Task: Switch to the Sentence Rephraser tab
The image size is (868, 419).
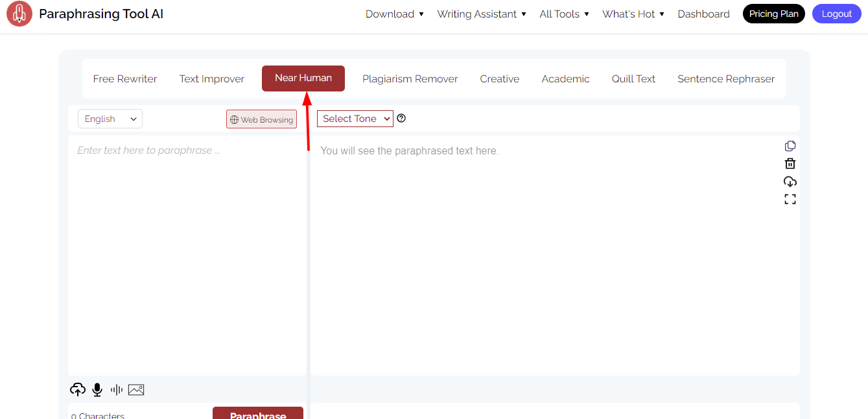Action: tap(726, 78)
